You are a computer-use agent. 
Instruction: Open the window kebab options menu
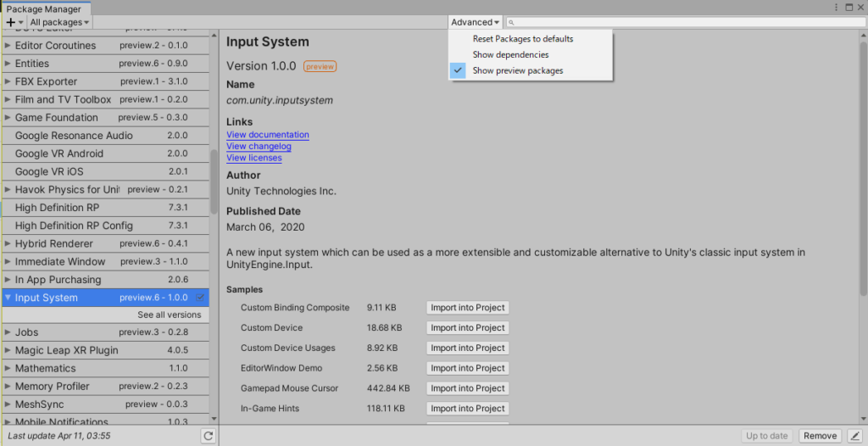coord(837,7)
